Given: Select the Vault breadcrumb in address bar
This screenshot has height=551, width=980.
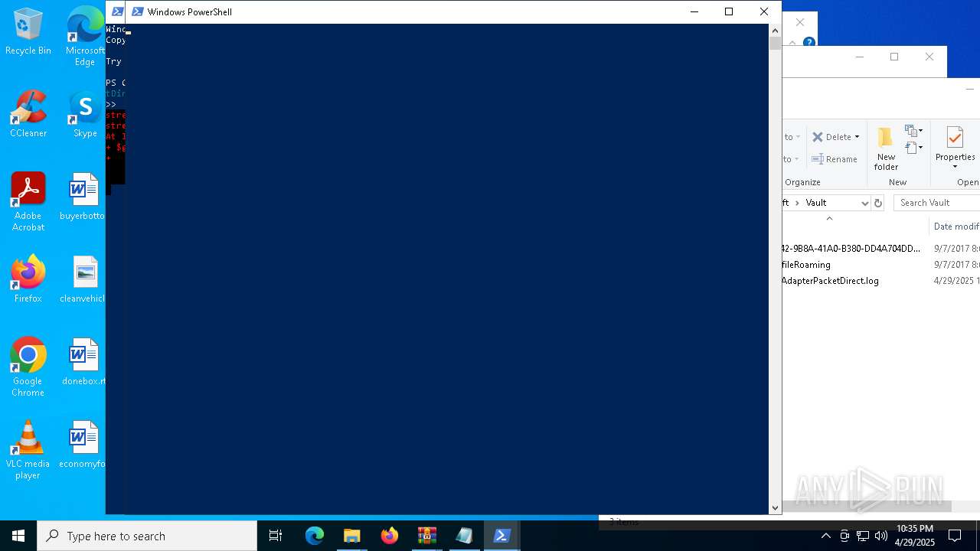Looking at the screenshot, I should (x=816, y=203).
